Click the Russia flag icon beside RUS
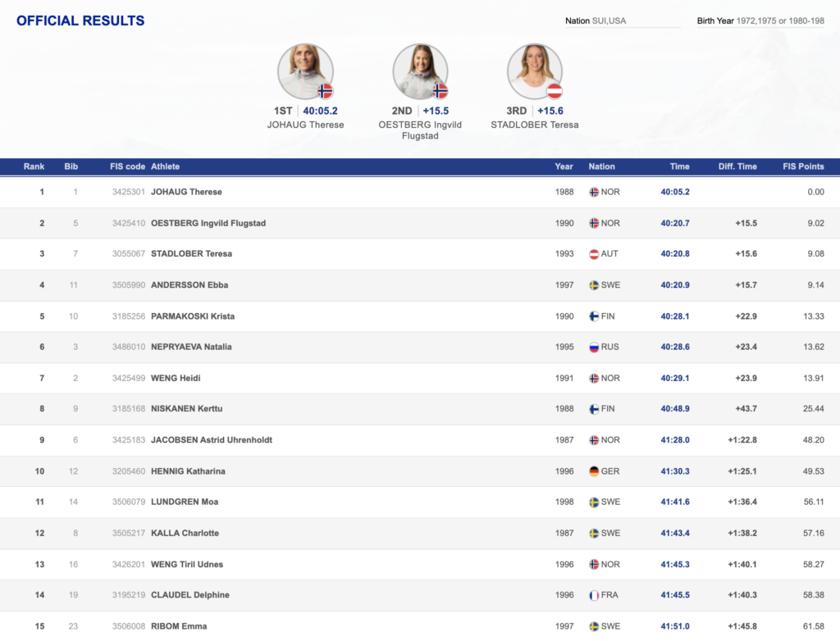This screenshot has height=641, width=840. click(594, 348)
